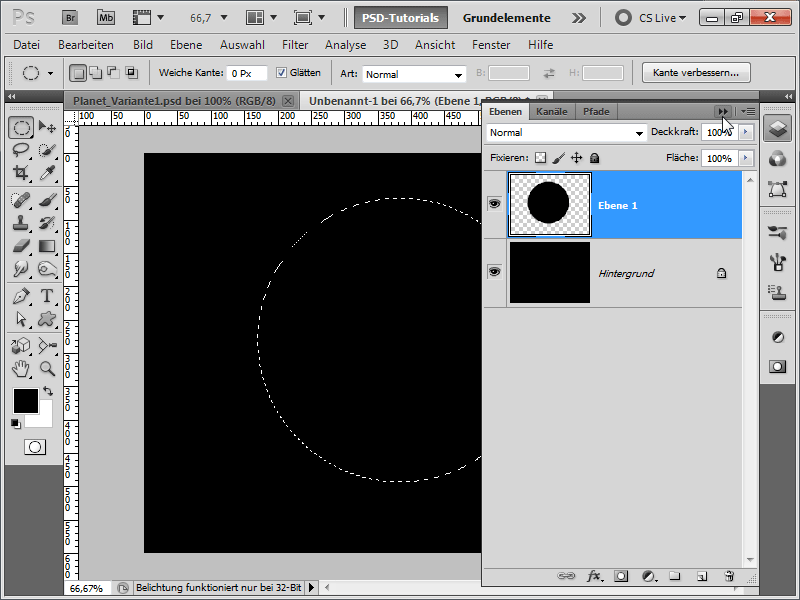Add a layer mask in Layers panel

(x=621, y=576)
